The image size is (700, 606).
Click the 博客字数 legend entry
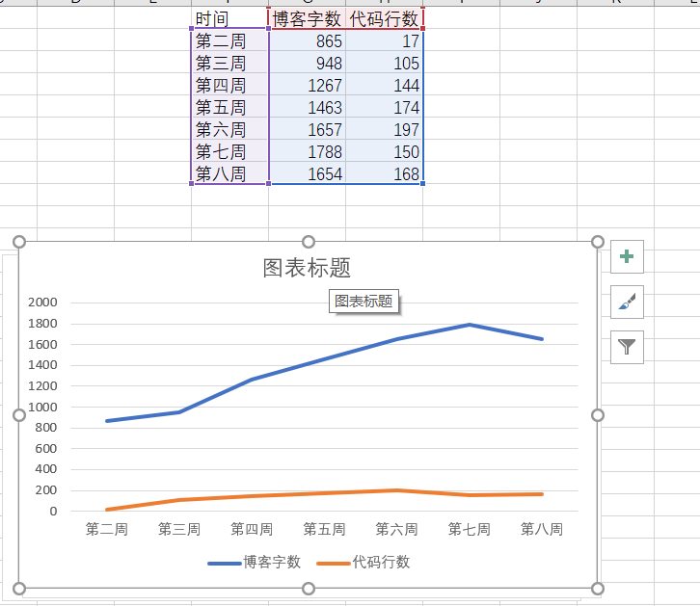click(x=255, y=562)
